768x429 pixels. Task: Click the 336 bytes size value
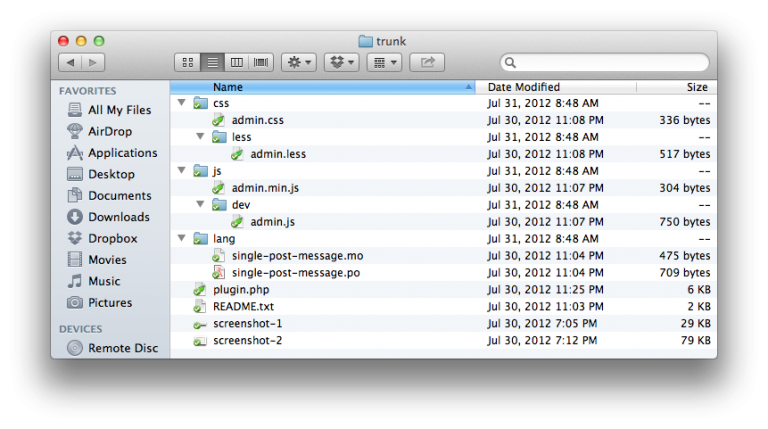685,120
